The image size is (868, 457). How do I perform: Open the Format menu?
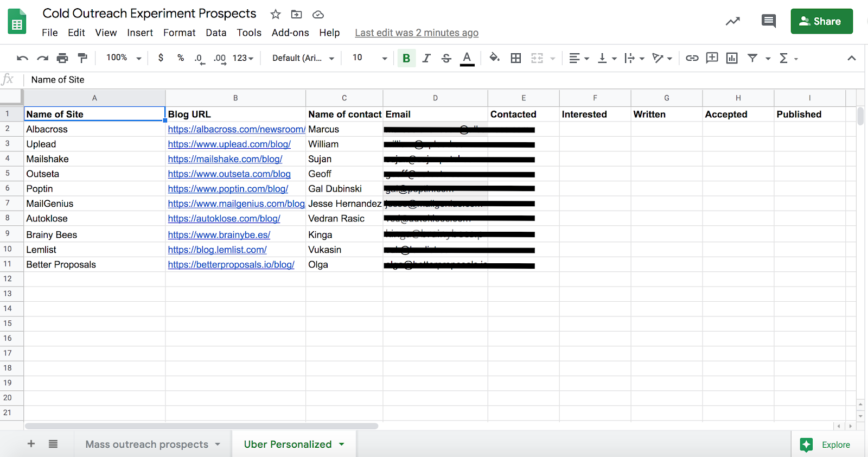pos(180,33)
